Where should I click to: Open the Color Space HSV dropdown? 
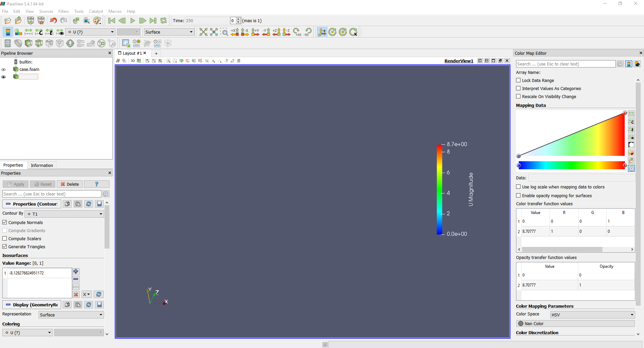click(x=592, y=315)
